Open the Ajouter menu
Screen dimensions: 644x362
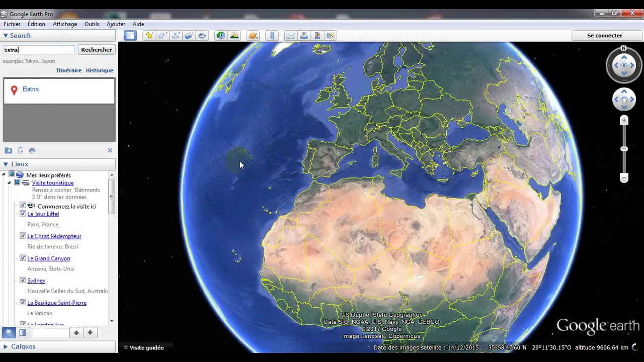tap(116, 24)
